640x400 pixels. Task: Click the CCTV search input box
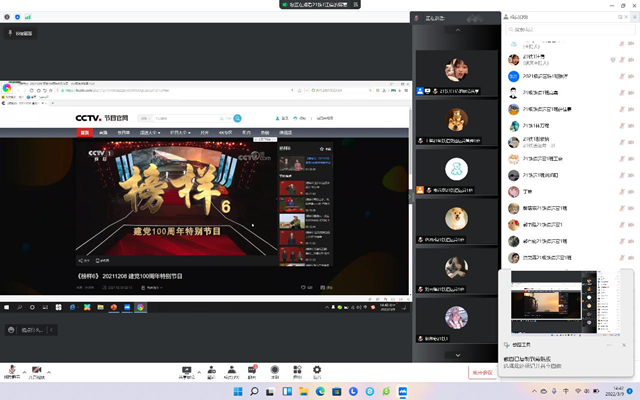[x=186, y=118]
